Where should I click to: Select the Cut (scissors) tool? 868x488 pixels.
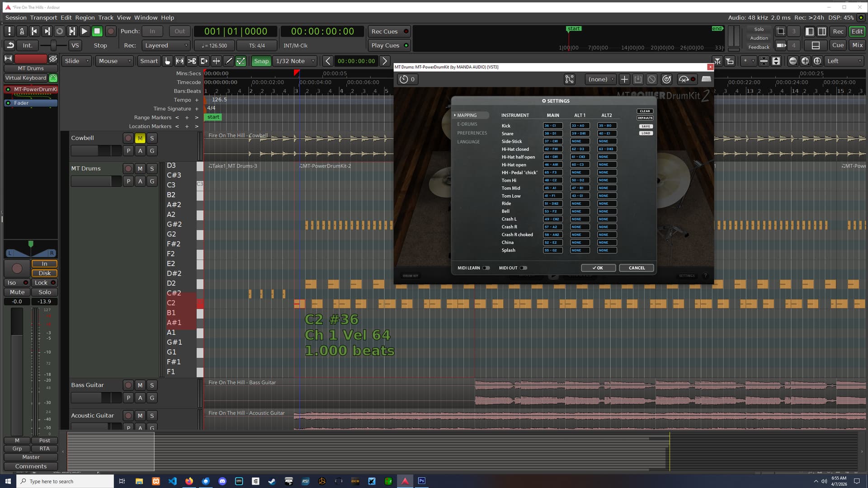[x=192, y=61]
